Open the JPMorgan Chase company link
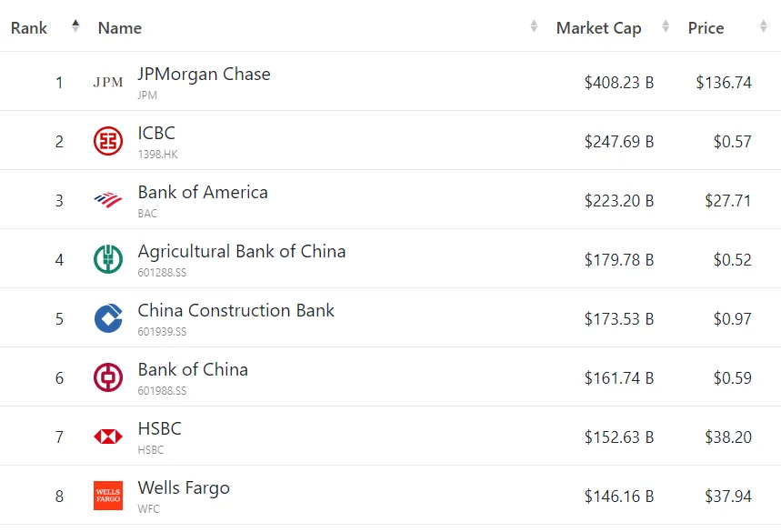Screen dimensions: 781x532 (205, 74)
